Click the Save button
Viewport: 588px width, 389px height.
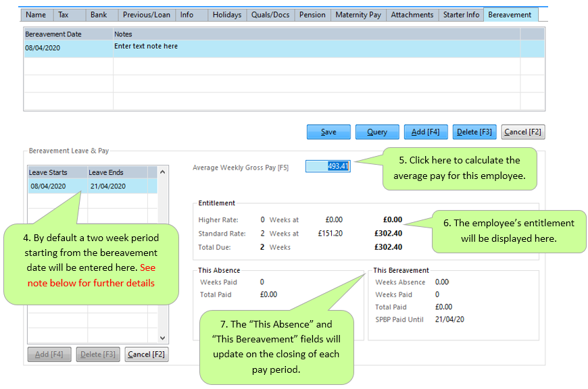point(328,132)
